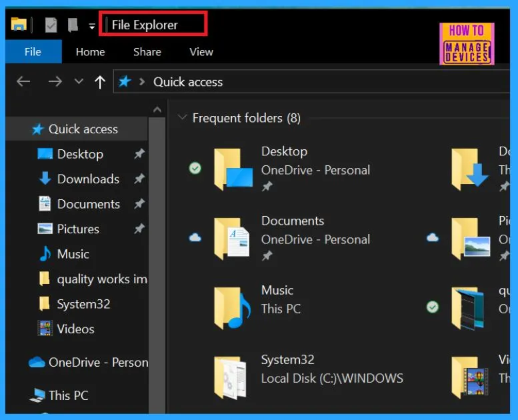Select the Videos folder icon in Frequent folders
This screenshot has height=420, width=518.
pos(470,377)
